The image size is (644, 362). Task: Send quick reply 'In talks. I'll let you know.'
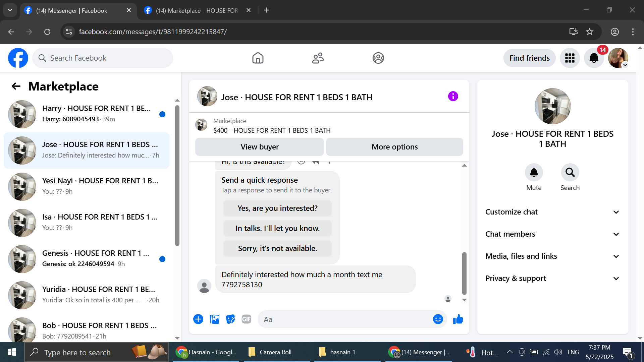(x=277, y=228)
